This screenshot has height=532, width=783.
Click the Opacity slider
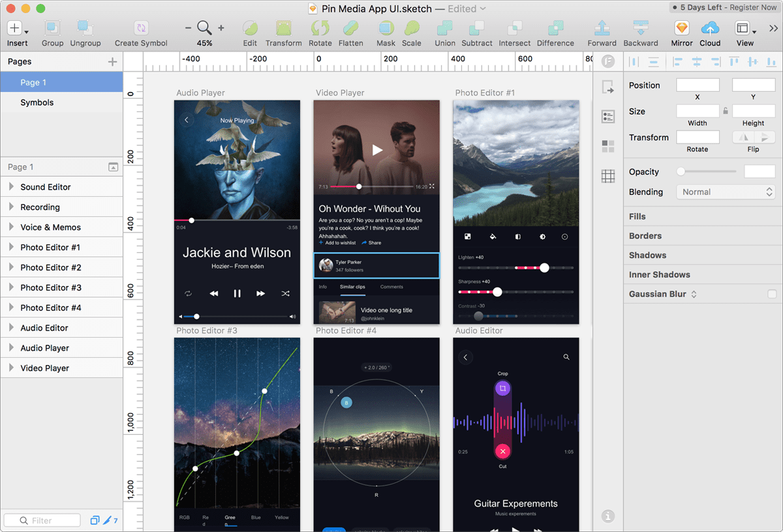pyautogui.click(x=708, y=172)
